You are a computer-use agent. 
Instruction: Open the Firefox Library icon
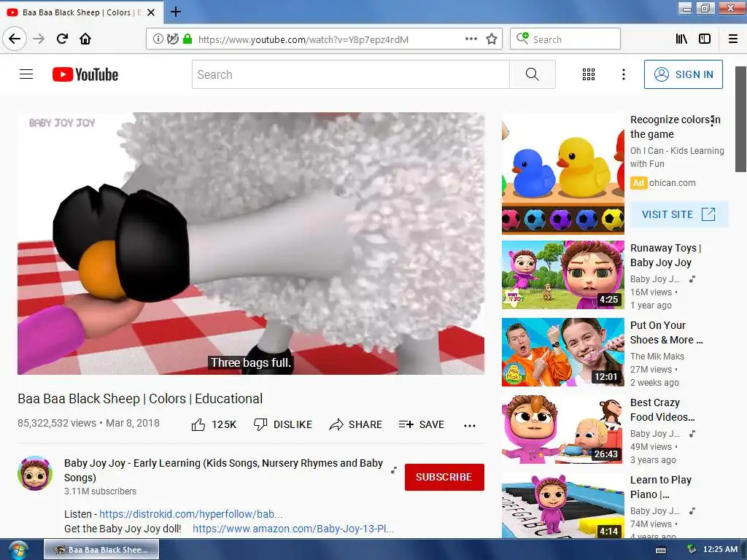click(x=681, y=39)
